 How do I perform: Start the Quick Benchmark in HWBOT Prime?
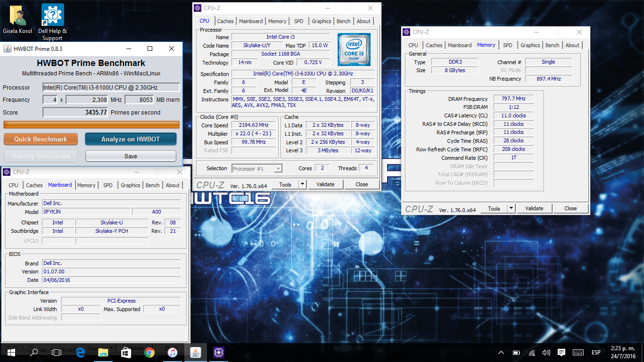(41, 139)
